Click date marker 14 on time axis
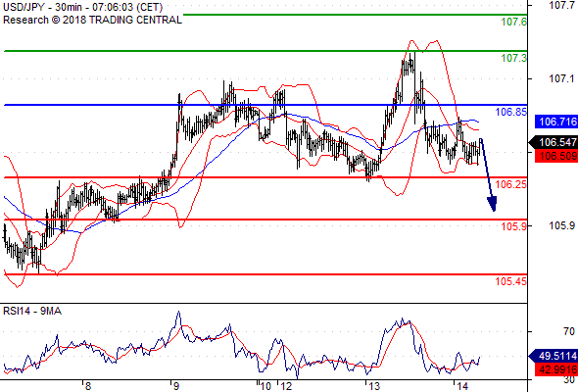 click(461, 386)
